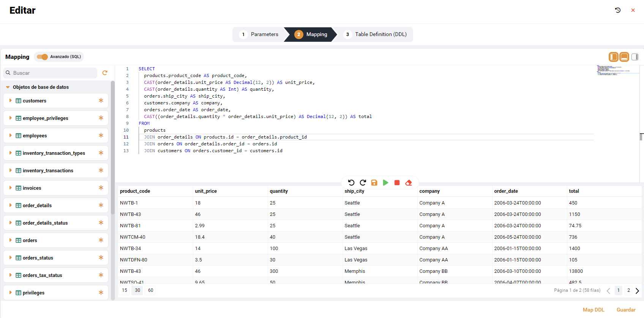This screenshot has width=644, height=318.
Task: Click the Map DDL button
Action: [593, 310]
